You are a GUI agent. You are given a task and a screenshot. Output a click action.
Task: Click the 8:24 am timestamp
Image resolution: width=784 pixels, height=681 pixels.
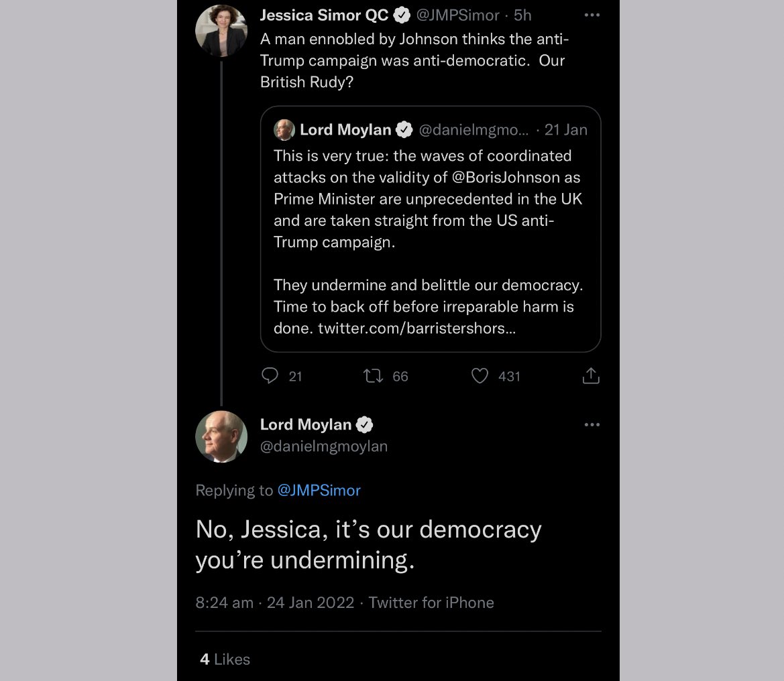click(225, 603)
